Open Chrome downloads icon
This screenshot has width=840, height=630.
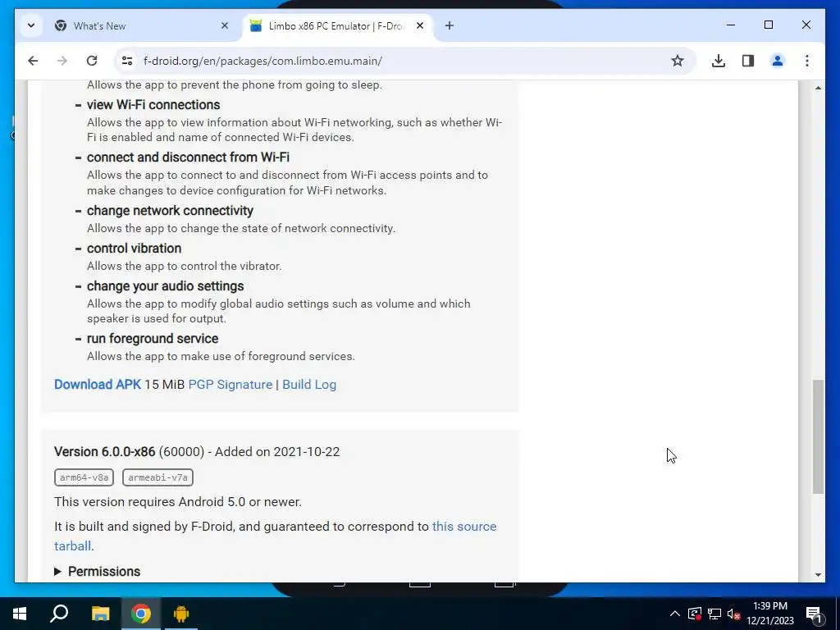tap(719, 61)
